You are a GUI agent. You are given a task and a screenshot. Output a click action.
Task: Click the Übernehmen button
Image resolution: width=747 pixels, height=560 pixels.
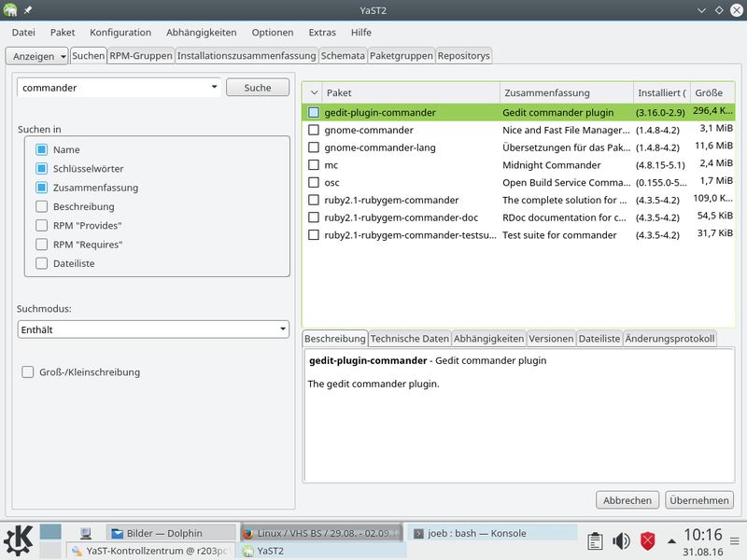(x=698, y=500)
